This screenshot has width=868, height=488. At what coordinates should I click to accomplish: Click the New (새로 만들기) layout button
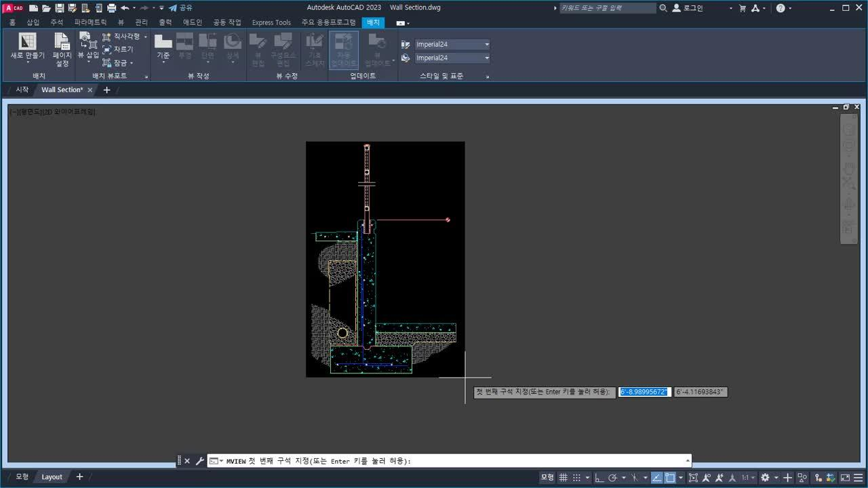pos(27,49)
